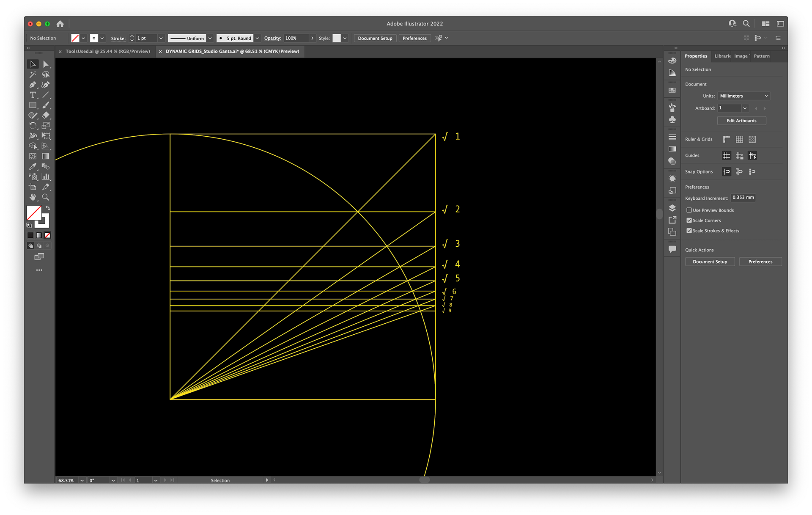Viewport: 812px width, 515px height.
Task: Switch to the ToolsUsed.ai document tab
Action: tap(107, 51)
